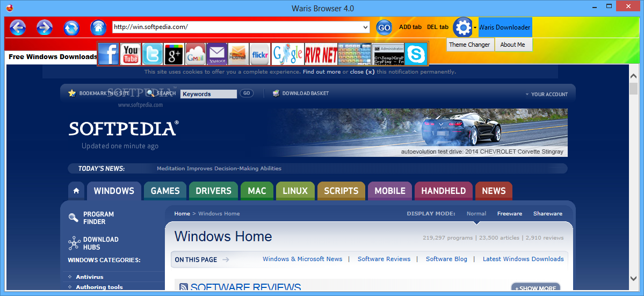Viewport: 644px width, 296px height.
Task: Switch to the News tab
Action: (x=494, y=191)
